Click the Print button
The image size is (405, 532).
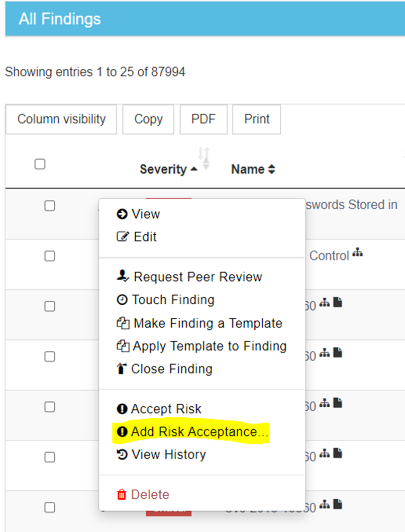click(x=256, y=119)
